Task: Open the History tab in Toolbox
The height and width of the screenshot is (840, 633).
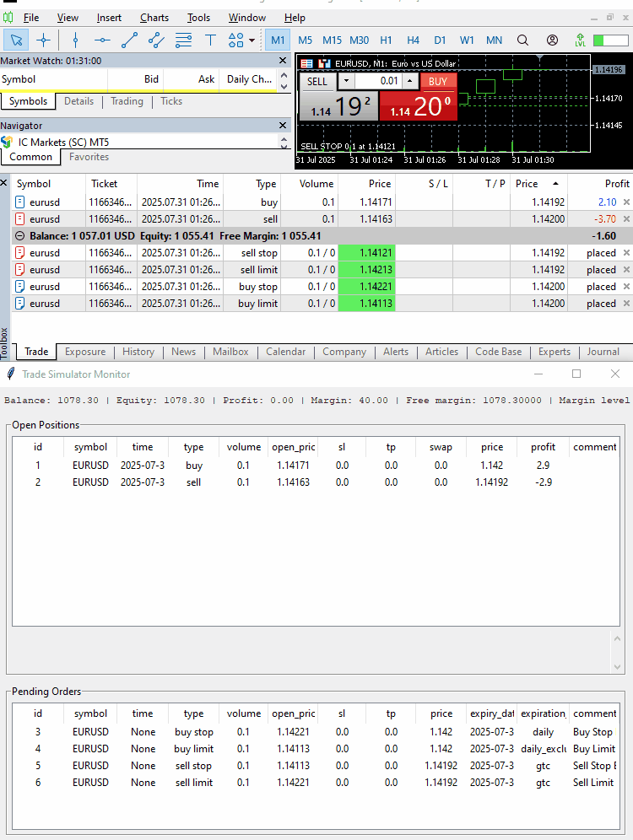Action: click(138, 352)
